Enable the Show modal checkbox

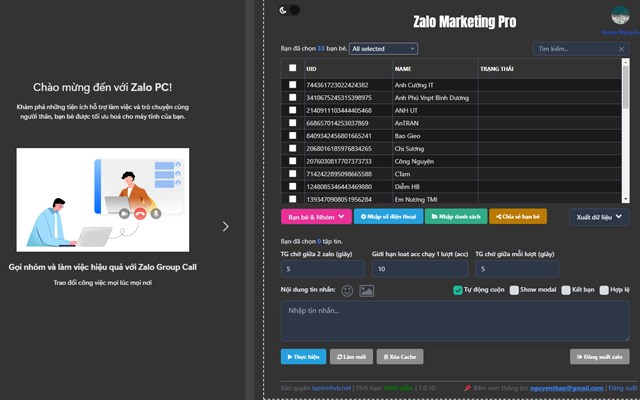pyautogui.click(x=514, y=290)
